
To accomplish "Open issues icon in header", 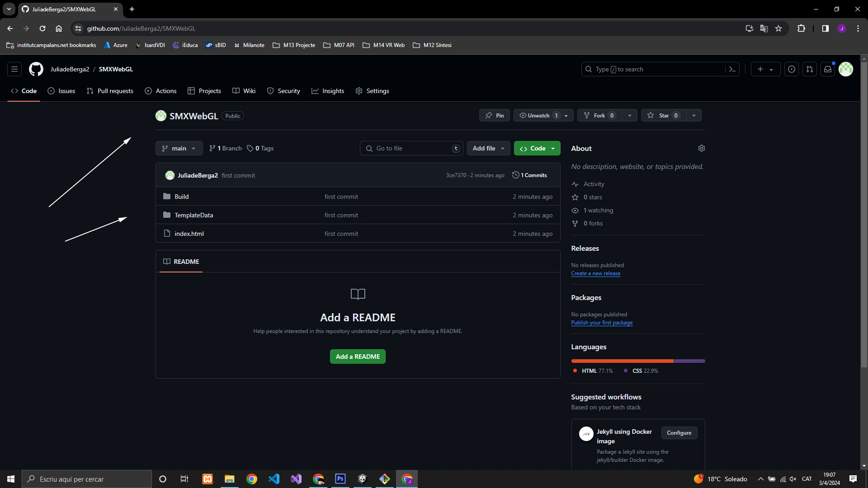I will pyautogui.click(x=792, y=69).
